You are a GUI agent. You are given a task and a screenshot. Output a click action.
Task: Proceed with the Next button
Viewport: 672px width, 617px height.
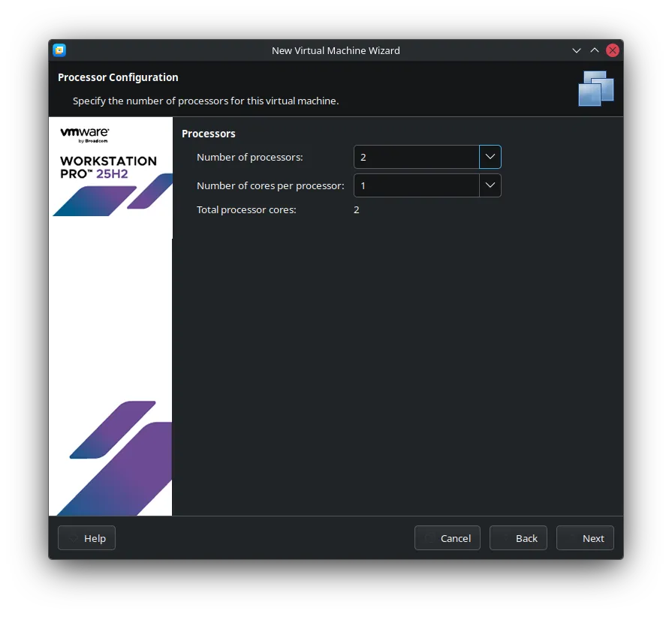(585, 538)
